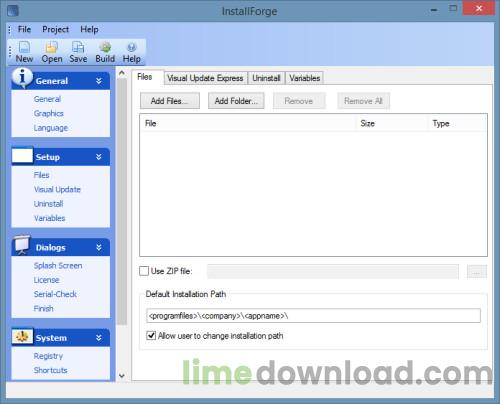Image resolution: width=500 pixels, height=404 pixels.
Task: Open Serial-Check dialog page
Action: (x=55, y=294)
